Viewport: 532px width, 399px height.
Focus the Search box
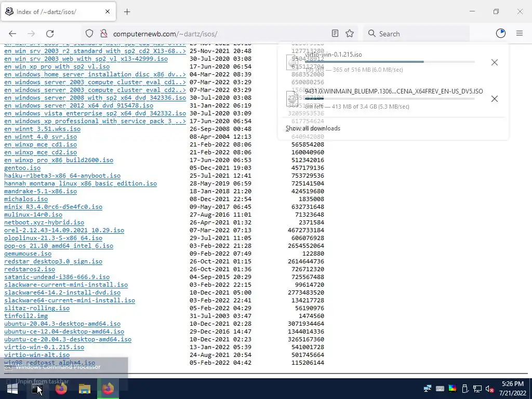416,34
